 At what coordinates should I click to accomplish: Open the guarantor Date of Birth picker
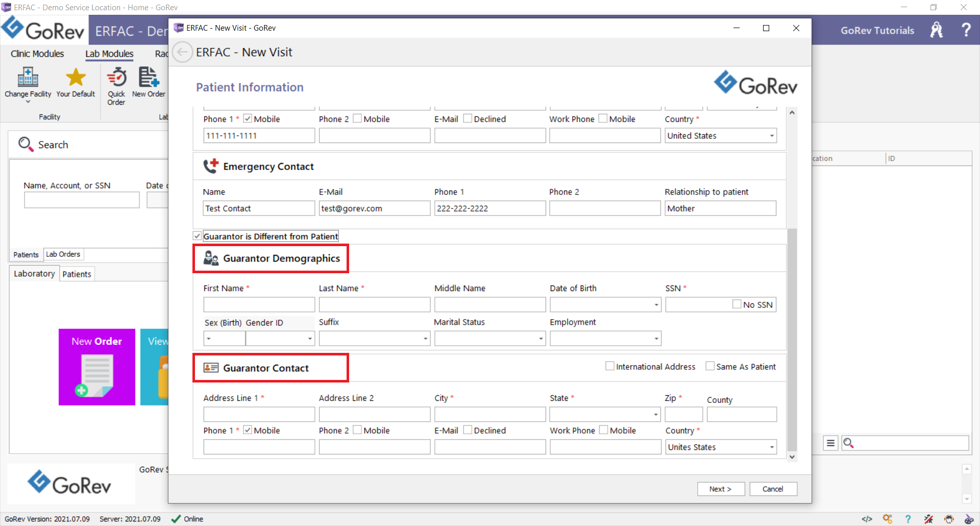(x=656, y=305)
